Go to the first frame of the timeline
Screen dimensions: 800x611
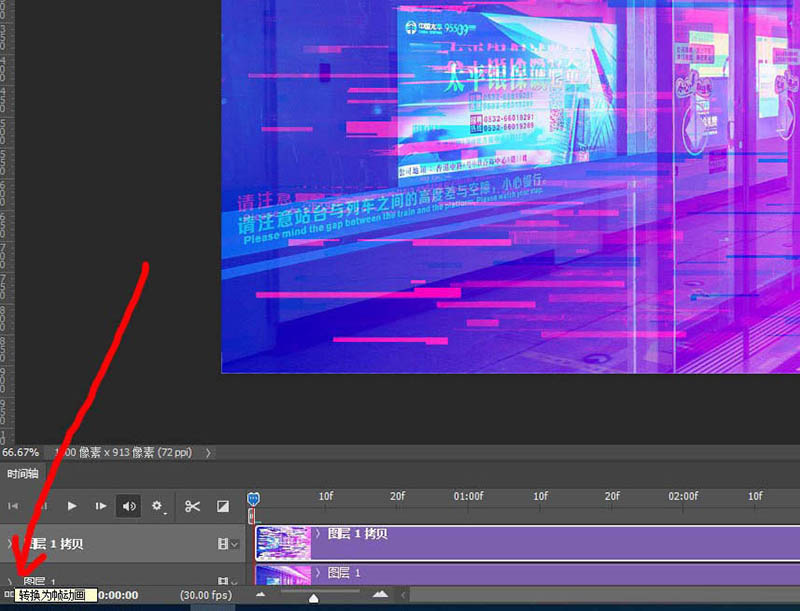(x=13, y=506)
